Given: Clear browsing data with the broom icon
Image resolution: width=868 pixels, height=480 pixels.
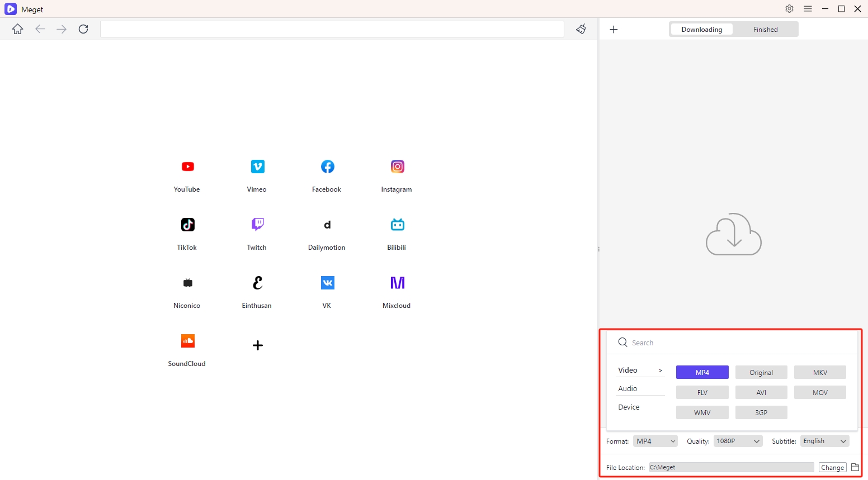Looking at the screenshot, I should (x=581, y=29).
